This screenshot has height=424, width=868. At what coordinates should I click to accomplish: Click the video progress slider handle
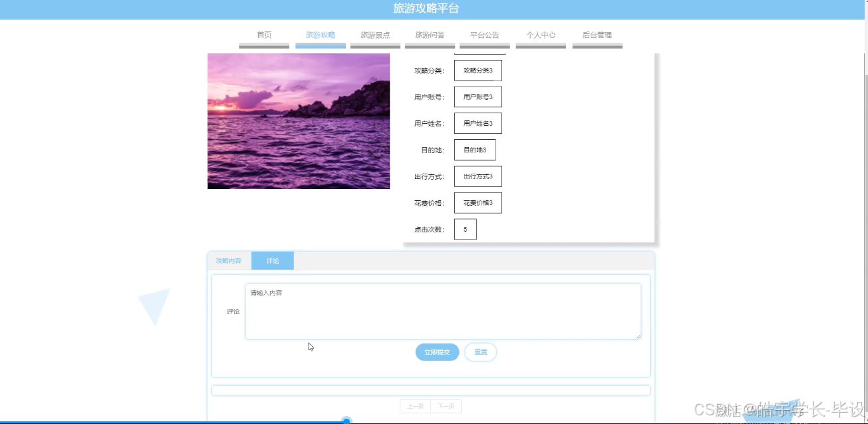[347, 421]
